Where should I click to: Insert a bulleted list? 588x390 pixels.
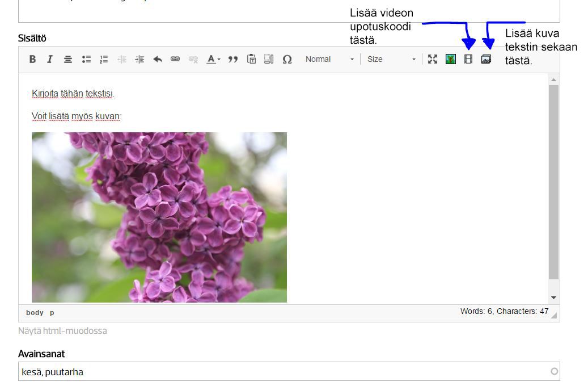(86, 59)
